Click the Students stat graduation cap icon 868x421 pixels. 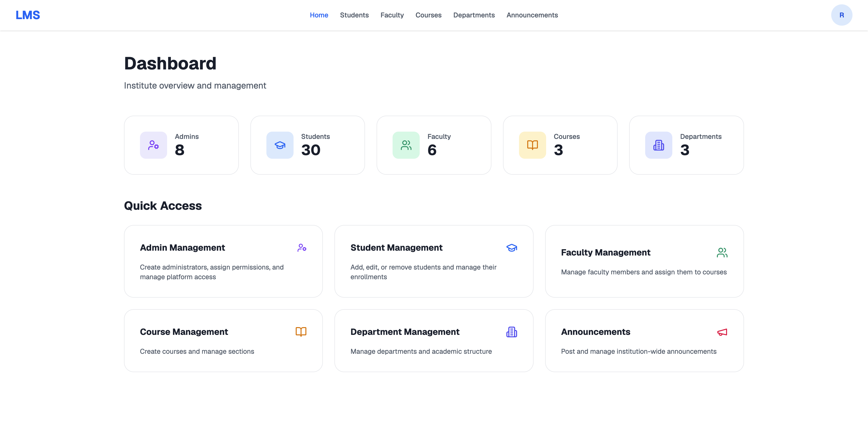click(x=280, y=145)
